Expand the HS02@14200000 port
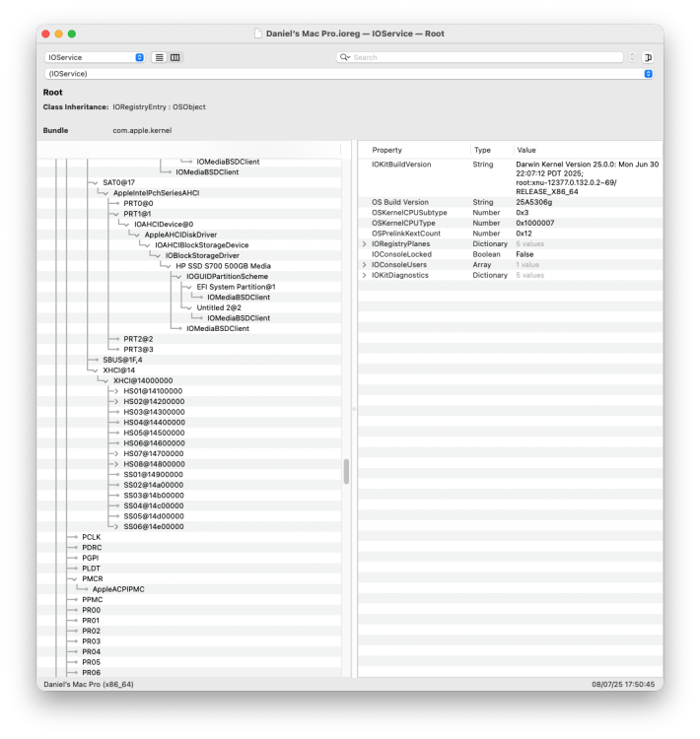700x739 pixels. 116,402
